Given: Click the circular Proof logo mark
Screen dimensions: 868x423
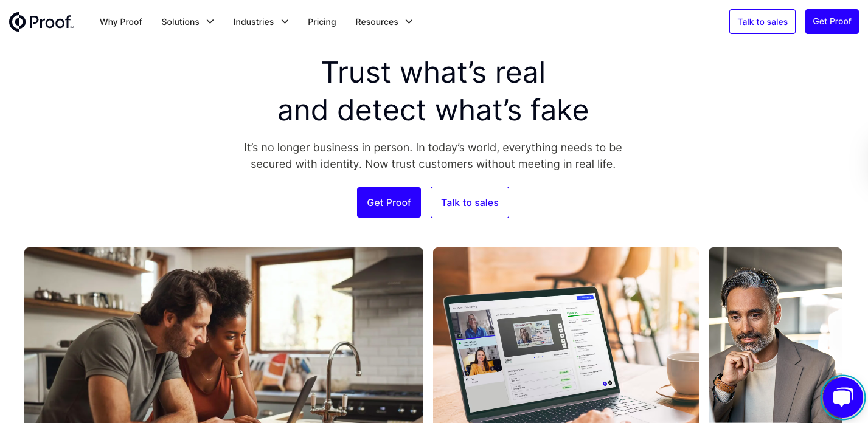Looking at the screenshot, I should 18,22.
